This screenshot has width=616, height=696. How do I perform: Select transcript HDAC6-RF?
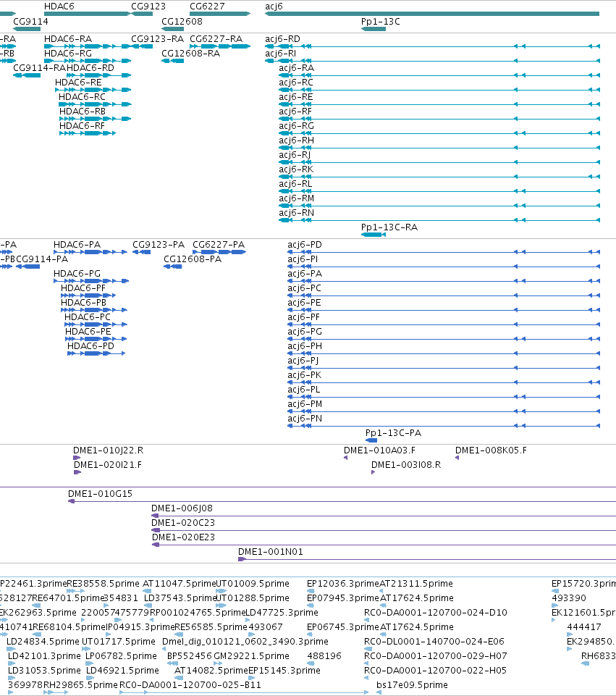point(82,125)
